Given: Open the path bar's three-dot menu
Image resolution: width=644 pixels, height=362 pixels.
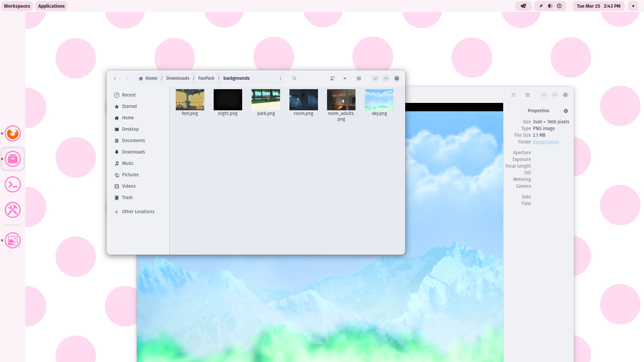Looking at the screenshot, I should coord(280,78).
